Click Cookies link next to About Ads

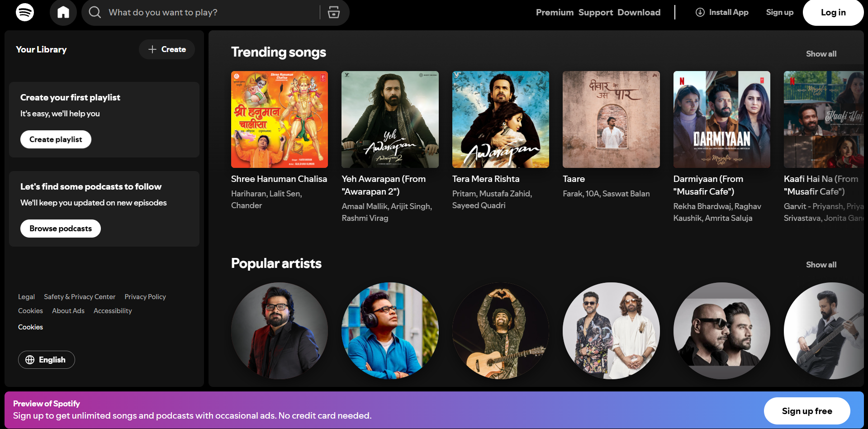click(x=30, y=311)
